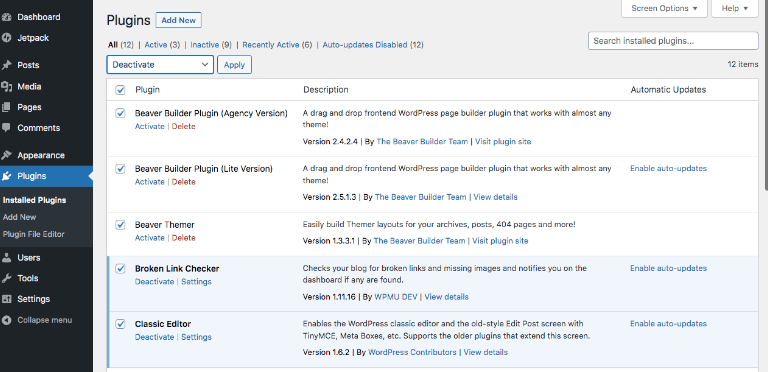
Task: Toggle the select-all checkbox in table header
Action: [x=120, y=90]
